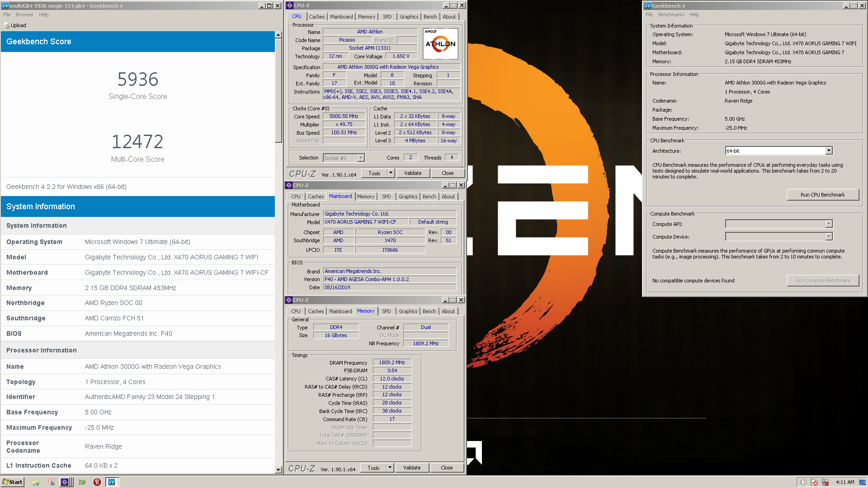Click the memory Size 16 GBytes field
Image resolution: width=868 pixels, height=488 pixels.
point(336,335)
